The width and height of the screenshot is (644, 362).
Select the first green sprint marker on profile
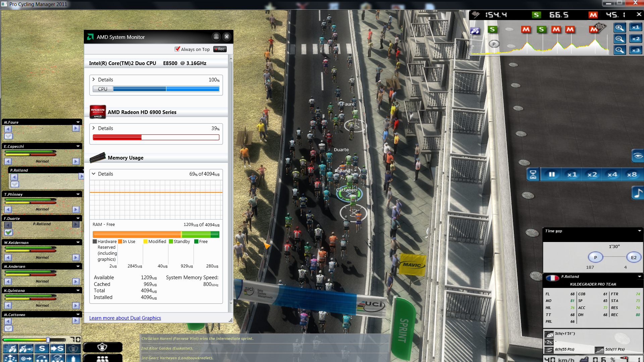point(492,29)
